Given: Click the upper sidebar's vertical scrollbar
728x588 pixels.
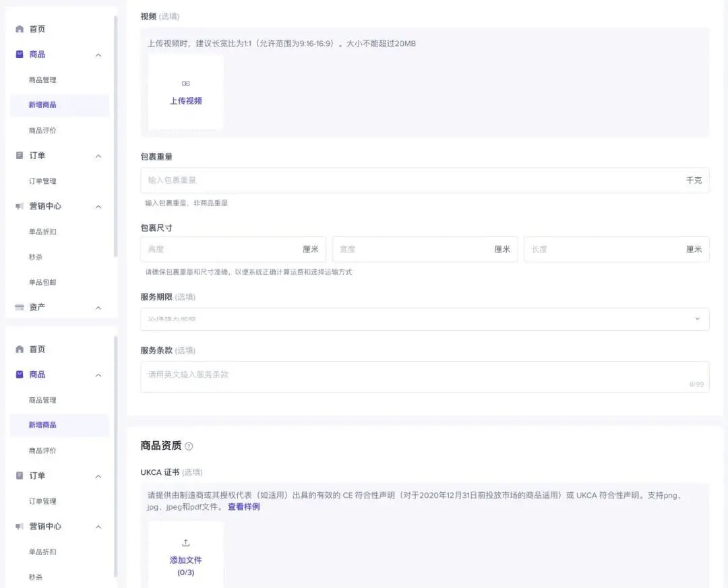Looking at the screenshot, I should (x=116, y=137).
